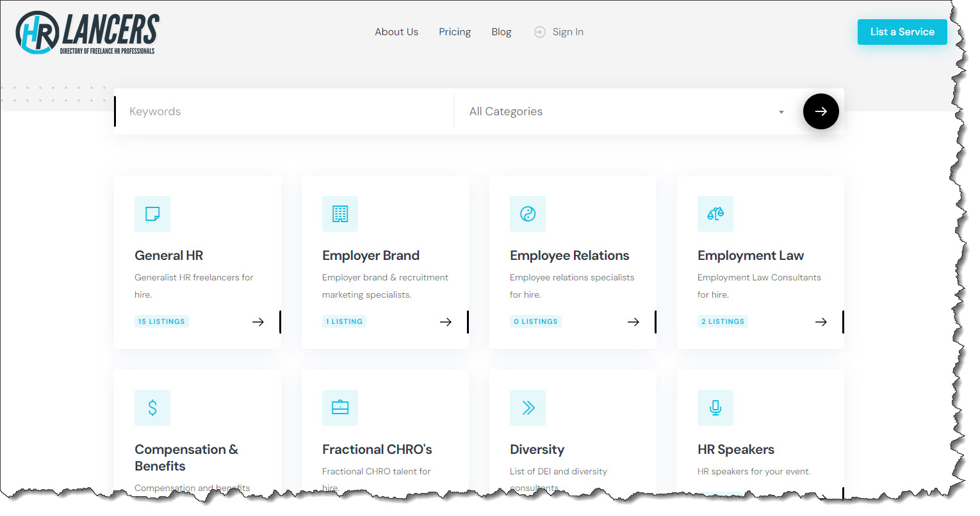Click the HR Speakers microphone icon
The width and height of the screenshot is (980, 516).
(715, 408)
